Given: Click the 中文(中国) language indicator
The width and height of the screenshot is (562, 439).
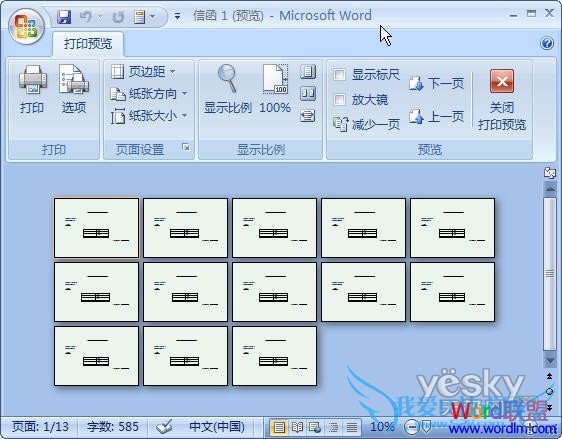Looking at the screenshot, I should point(217,427).
